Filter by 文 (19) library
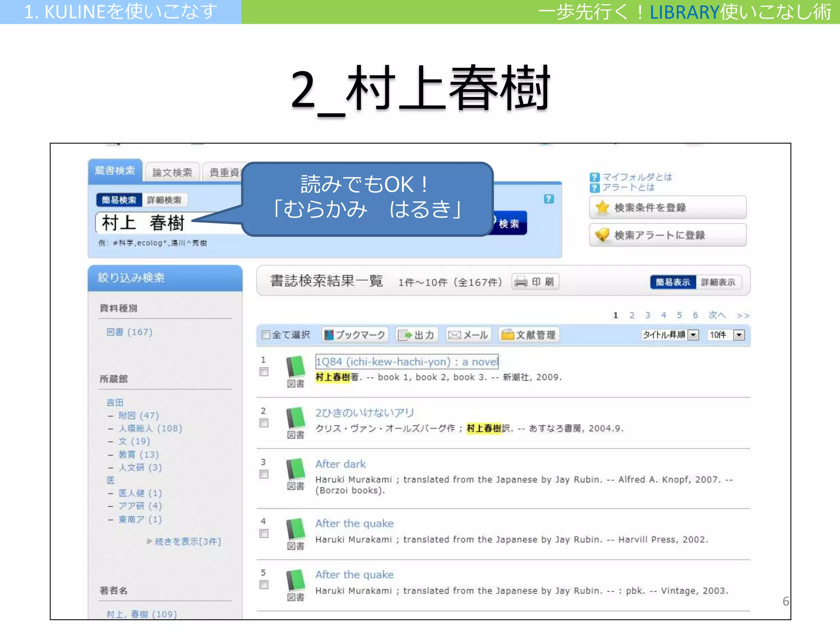 [x=134, y=441]
